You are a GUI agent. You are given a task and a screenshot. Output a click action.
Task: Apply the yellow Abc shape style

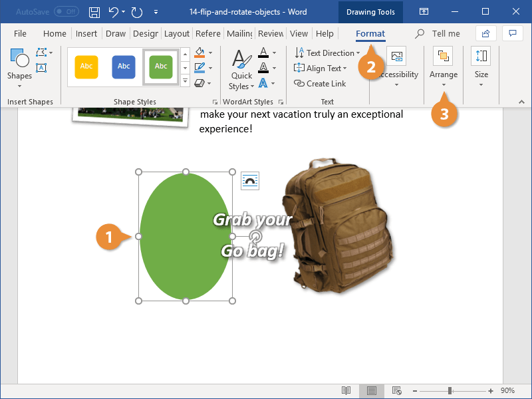point(86,67)
